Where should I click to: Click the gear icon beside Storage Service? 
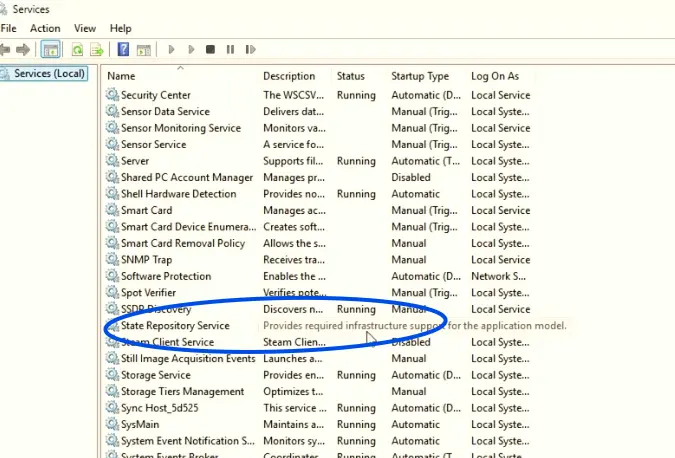(112, 374)
